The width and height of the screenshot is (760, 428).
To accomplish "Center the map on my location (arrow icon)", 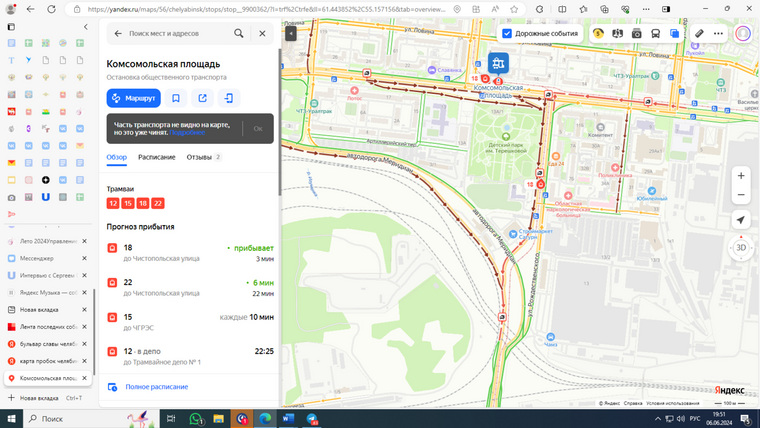I will [x=741, y=220].
